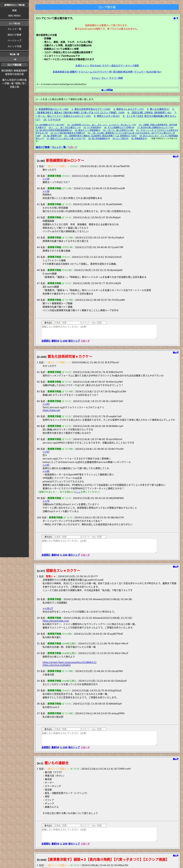Jump to index entry 1: 新路線開拓省inロシケー(48)
183x868 pixels.
[52, 109]
